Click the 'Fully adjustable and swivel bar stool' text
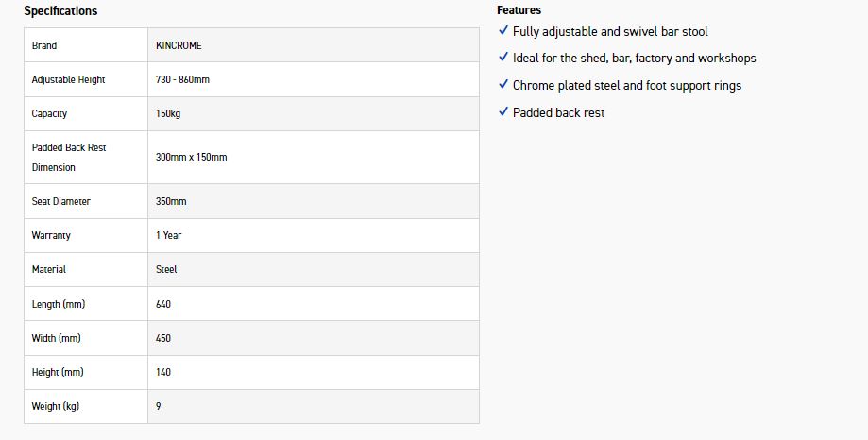 [x=610, y=31]
